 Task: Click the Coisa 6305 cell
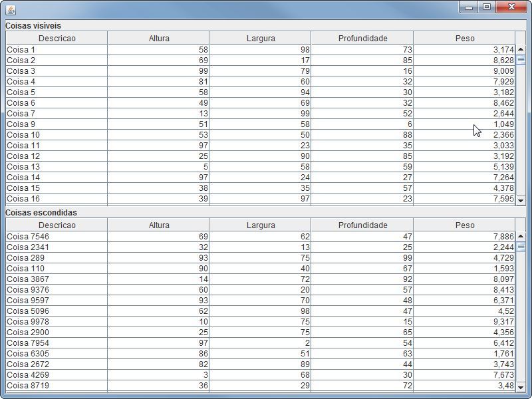click(57, 354)
